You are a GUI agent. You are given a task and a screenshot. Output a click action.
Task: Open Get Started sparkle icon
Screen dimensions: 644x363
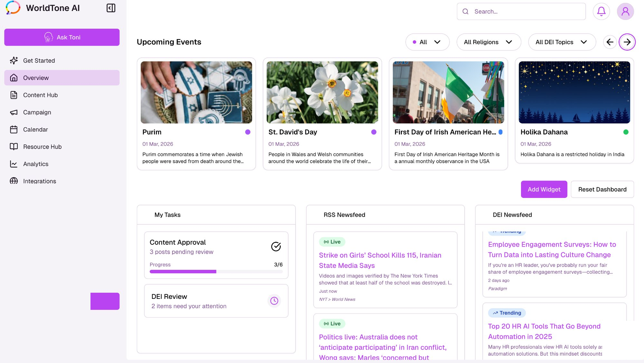click(14, 60)
